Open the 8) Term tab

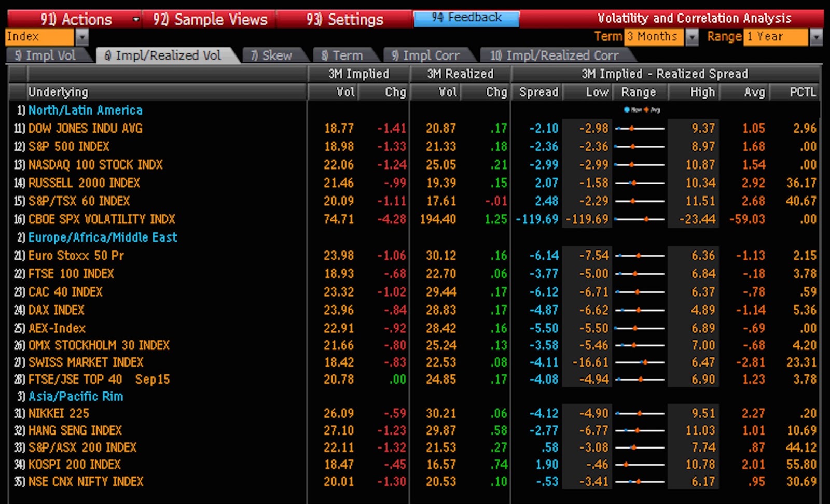pyautogui.click(x=343, y=55)
